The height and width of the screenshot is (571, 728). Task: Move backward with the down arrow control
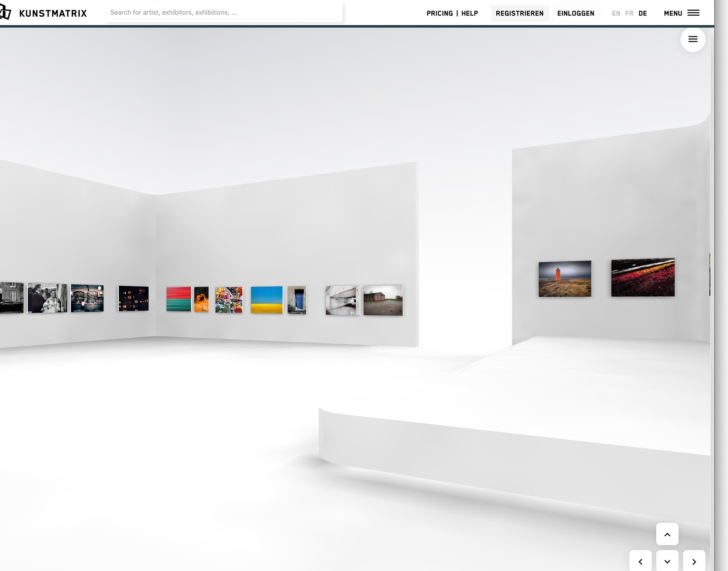coord(667,561)
